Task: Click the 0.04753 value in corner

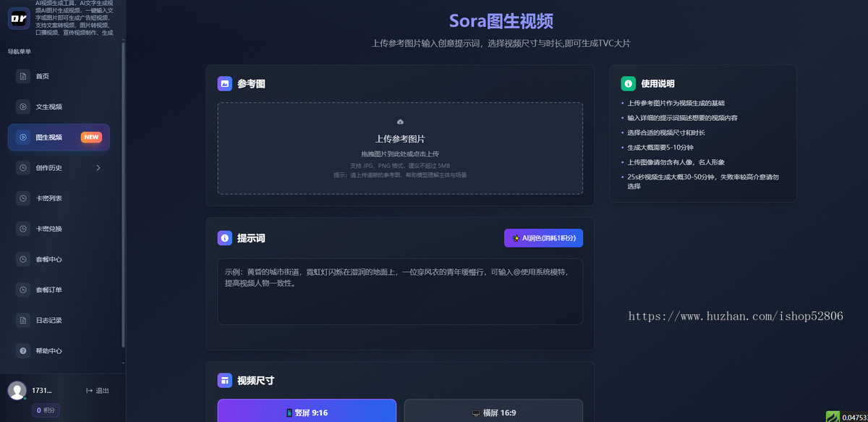Action: click(854, 417)
